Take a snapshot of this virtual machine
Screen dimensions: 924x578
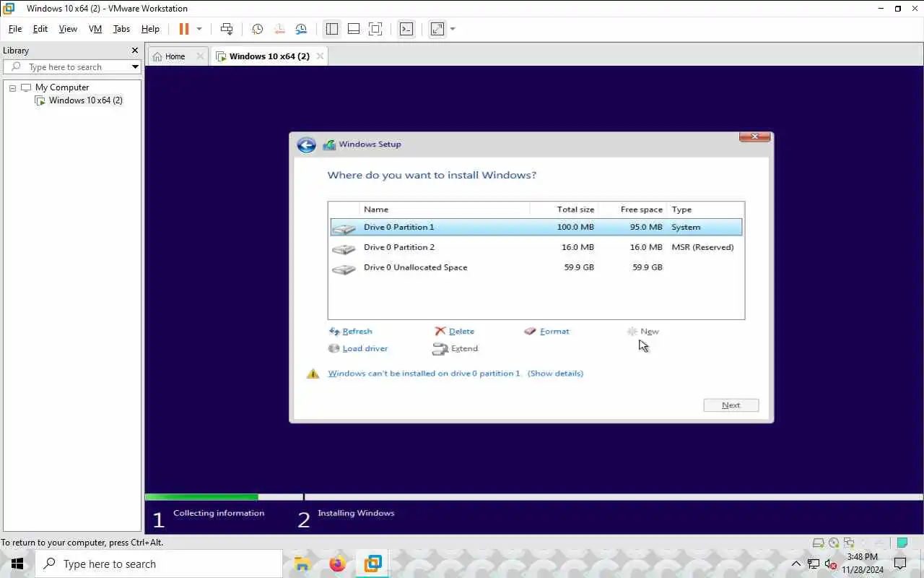[x=257, y=29]
